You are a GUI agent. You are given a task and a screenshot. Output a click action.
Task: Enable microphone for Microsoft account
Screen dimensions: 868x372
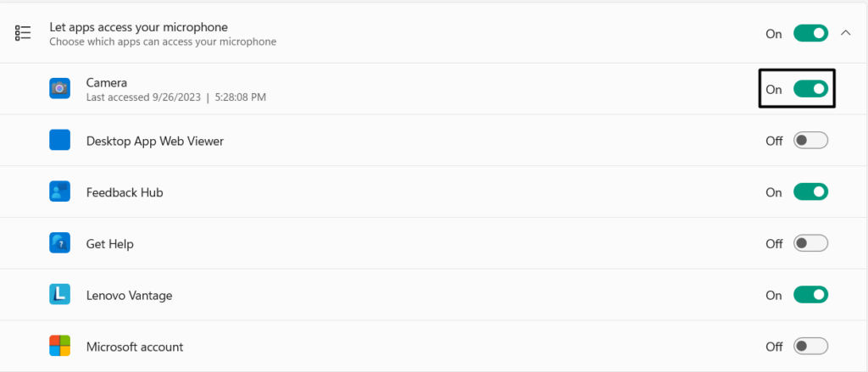[x=810, y=347]
